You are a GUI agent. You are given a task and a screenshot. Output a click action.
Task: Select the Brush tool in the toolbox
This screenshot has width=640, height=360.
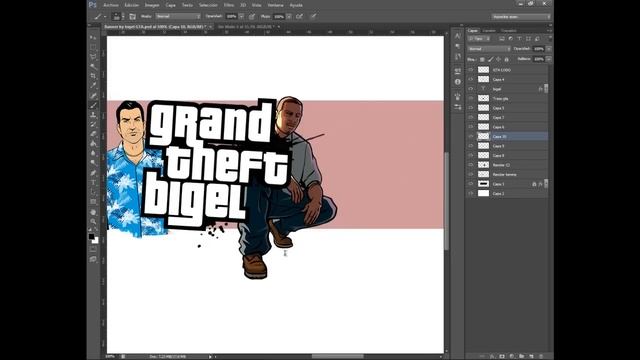pyautogui.click(x=93, y=105)
